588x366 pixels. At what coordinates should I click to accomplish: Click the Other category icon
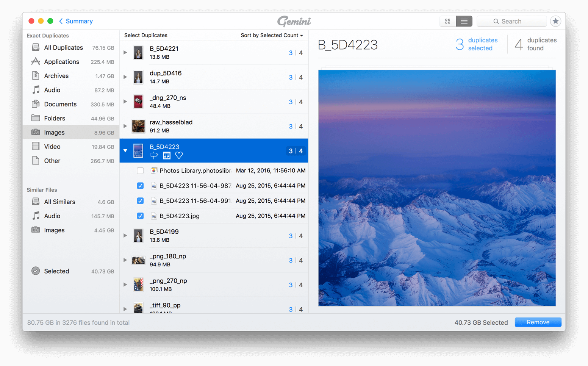click(36, 160)
